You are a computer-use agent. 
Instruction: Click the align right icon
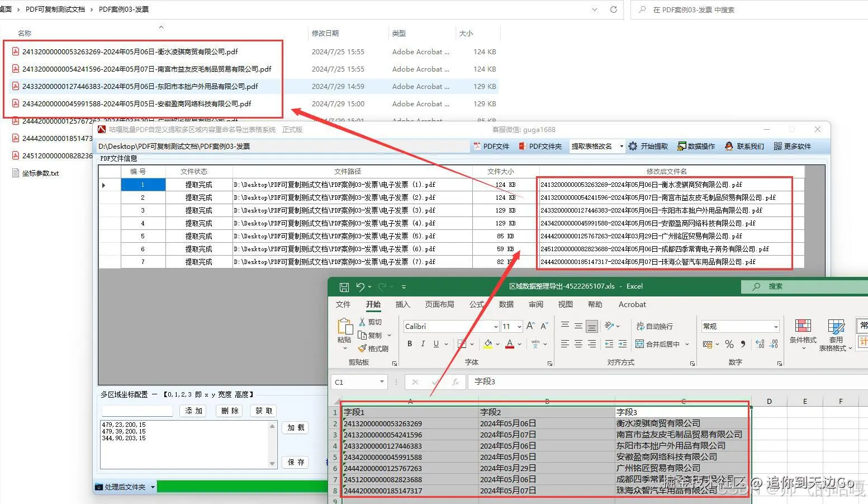(592, 344)
